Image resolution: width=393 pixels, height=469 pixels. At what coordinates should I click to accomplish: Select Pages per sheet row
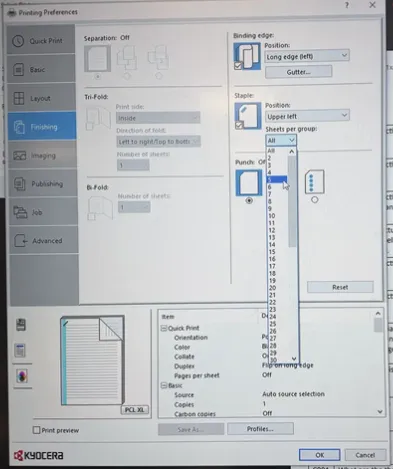(x=266, y=375)
